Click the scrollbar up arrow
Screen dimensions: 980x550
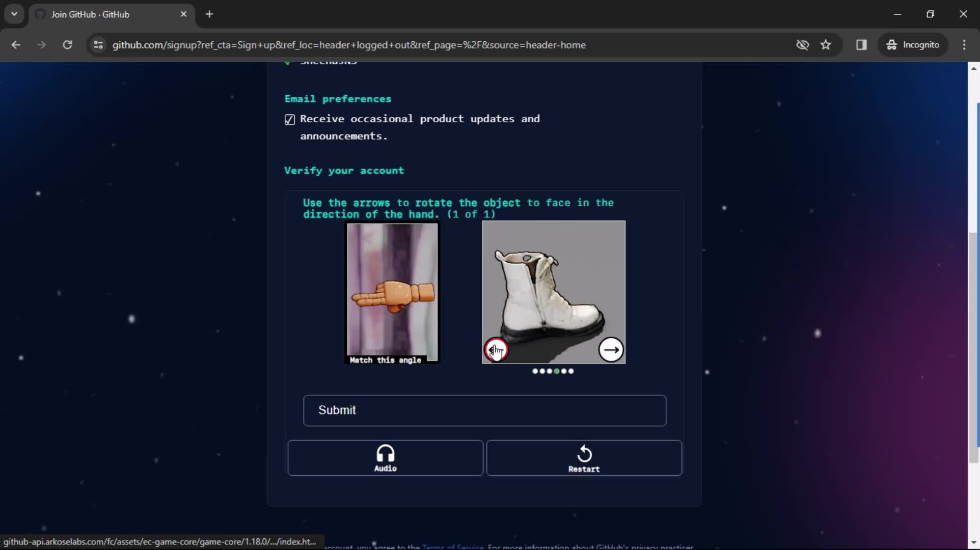pos(973,68)
